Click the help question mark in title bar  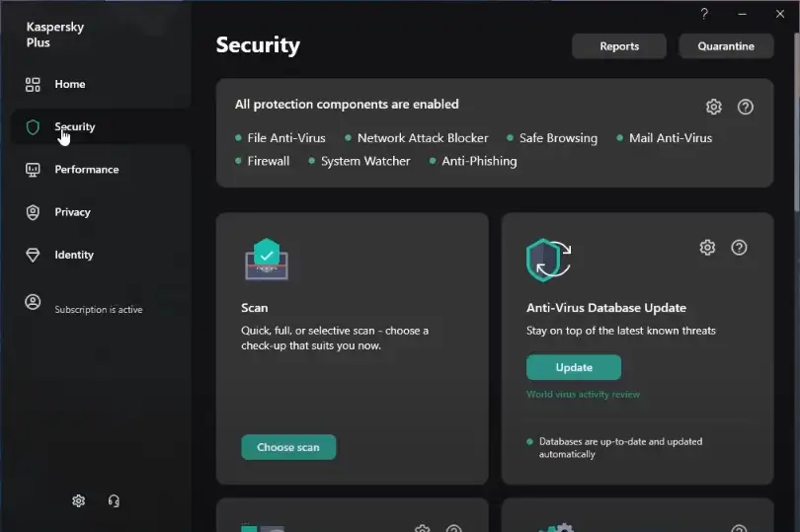[x=704, y=14]
